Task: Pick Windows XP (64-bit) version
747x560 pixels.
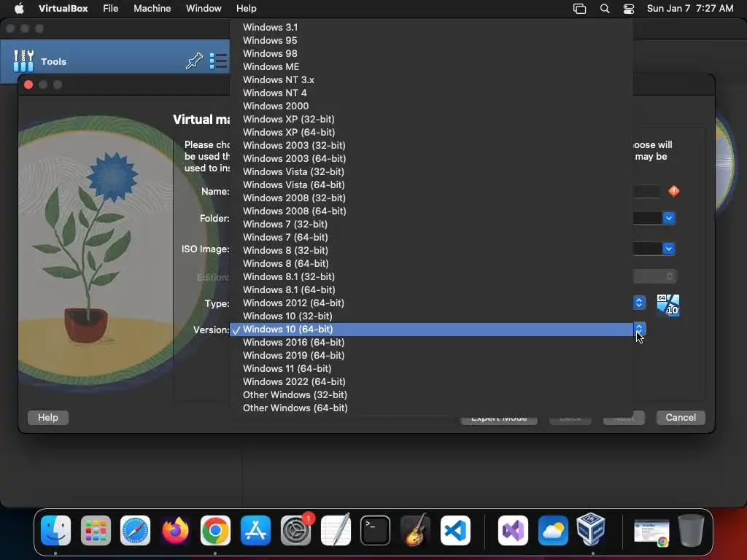Action: coord(432,133)
